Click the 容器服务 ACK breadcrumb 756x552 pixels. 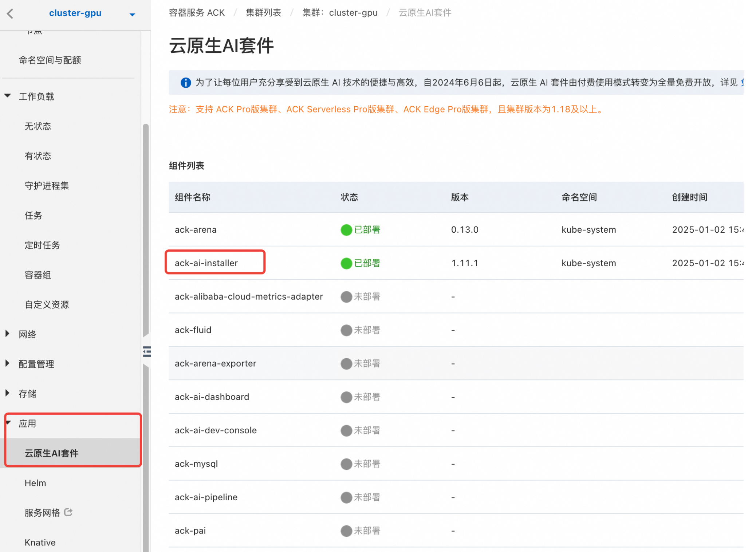click(197, 13)
